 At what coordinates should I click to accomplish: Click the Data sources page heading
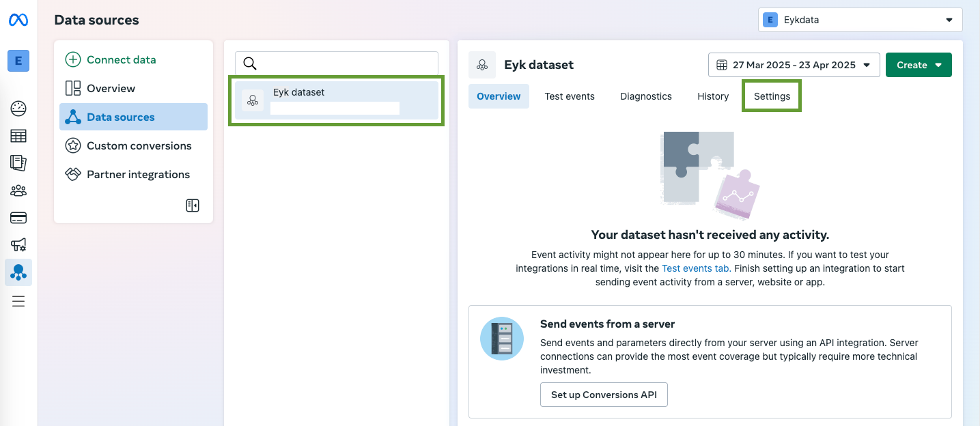click(x=96, y=20)
